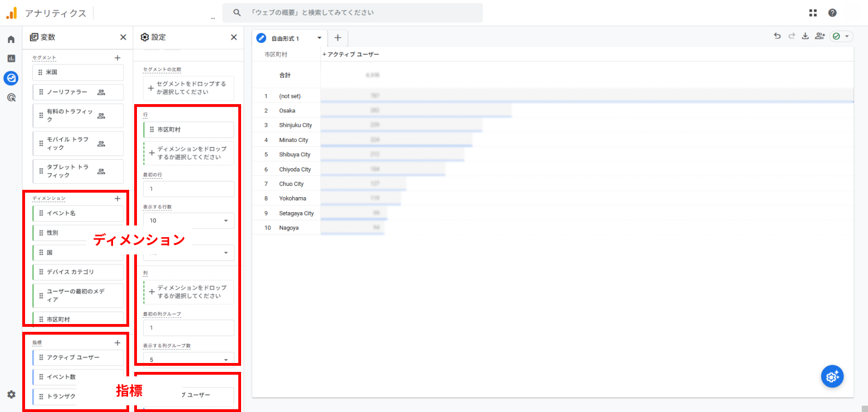Open the Advertising target icon in sidebar
This screenshot has width=868, height=412.
(x=11, y=97)
